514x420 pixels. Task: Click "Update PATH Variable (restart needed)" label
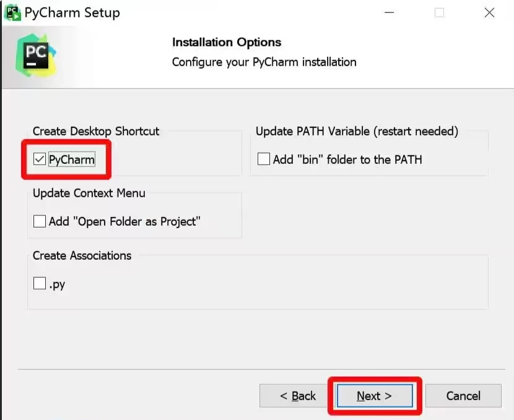(x=357, y=131)
